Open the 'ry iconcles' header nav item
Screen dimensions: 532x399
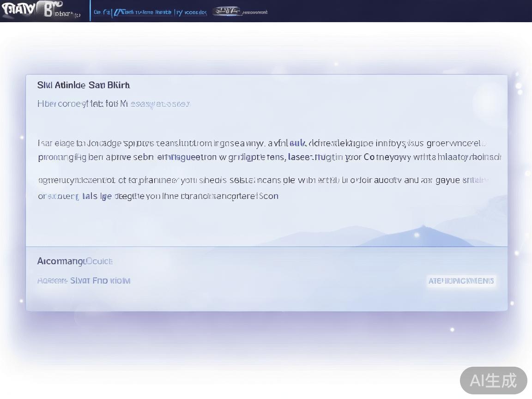[x=191, y=12]
